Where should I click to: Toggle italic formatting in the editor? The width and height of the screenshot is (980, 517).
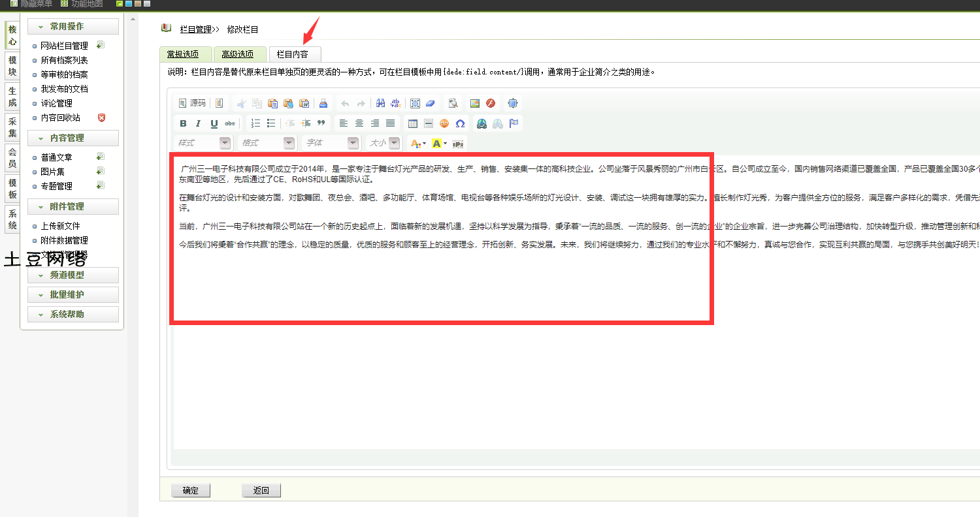tap(198, 123)
